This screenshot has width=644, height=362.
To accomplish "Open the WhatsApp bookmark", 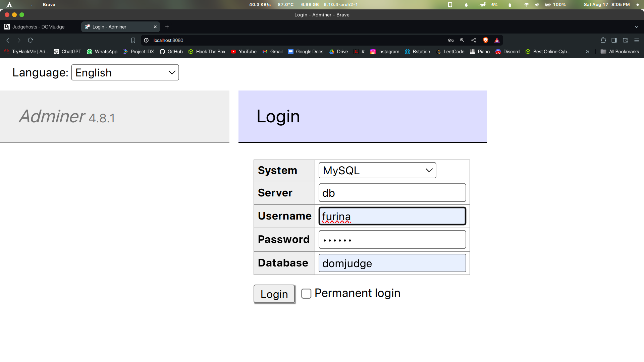I will click(102, 52).
